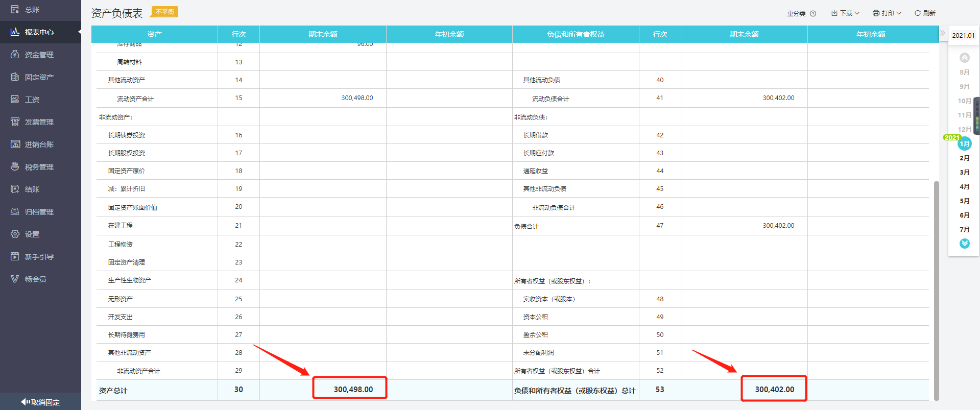Select 2月 on the month timeline

tap(964, 158)
